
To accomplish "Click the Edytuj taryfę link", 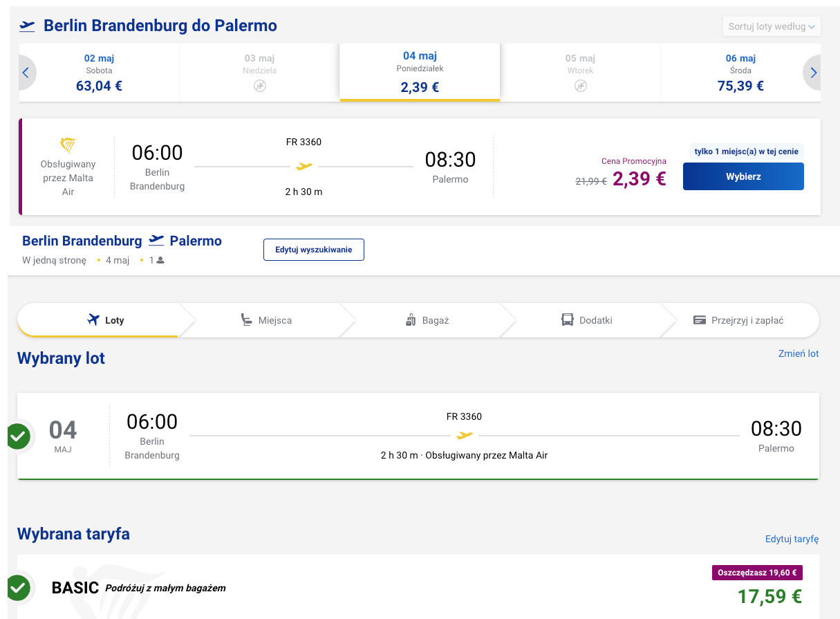I will (x=792, y=539).
